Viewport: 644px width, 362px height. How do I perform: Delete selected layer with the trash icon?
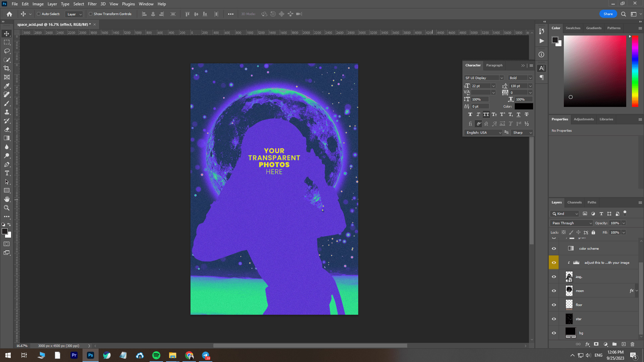coord(633,344)
